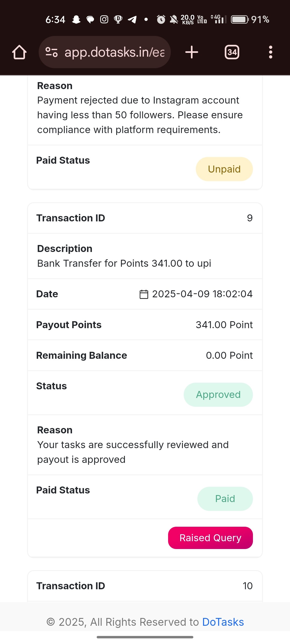
Task: Tap the Instagram notification icon
Action: 104,20
